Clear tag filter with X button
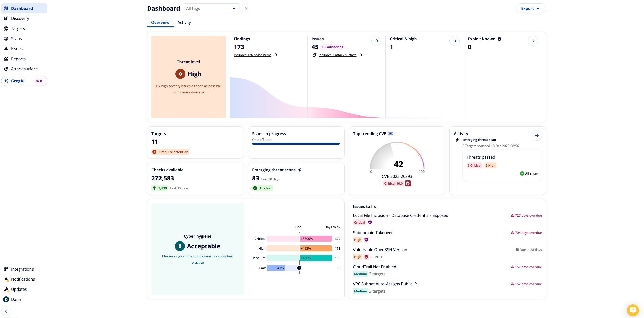The image size is (644, 318). [x=246, y=8]
